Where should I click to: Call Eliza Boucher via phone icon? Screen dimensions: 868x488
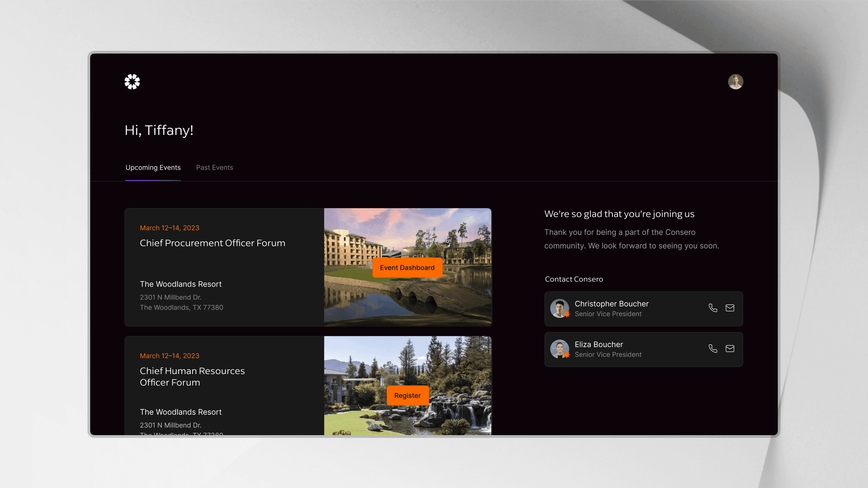[713, 348]
